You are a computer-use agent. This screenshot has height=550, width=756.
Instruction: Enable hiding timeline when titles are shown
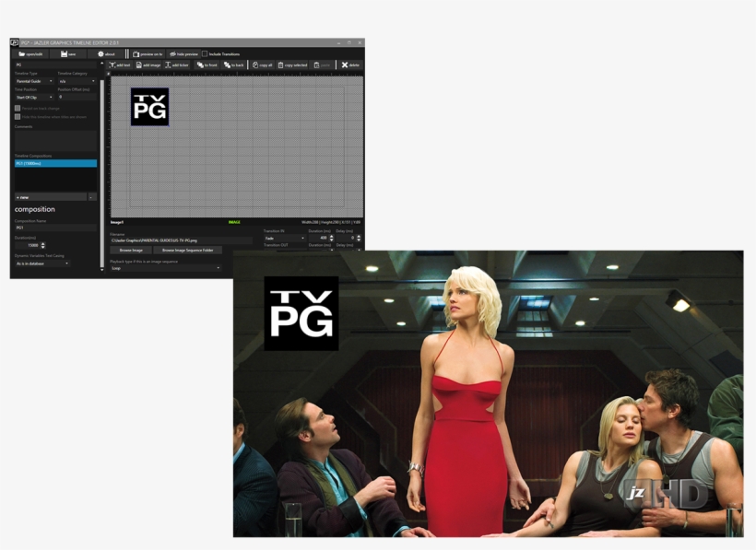pyautogui.click(x=18, y=116)
